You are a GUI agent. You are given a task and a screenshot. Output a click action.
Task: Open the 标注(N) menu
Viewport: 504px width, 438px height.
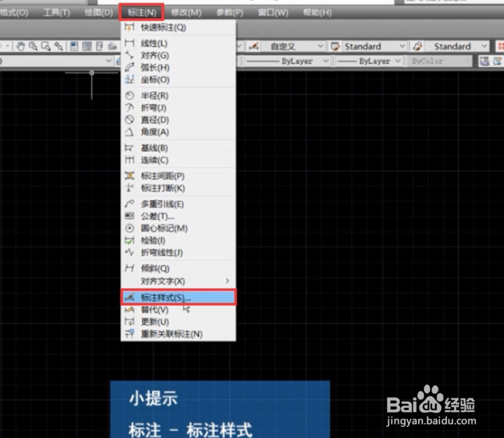[142, 12]
